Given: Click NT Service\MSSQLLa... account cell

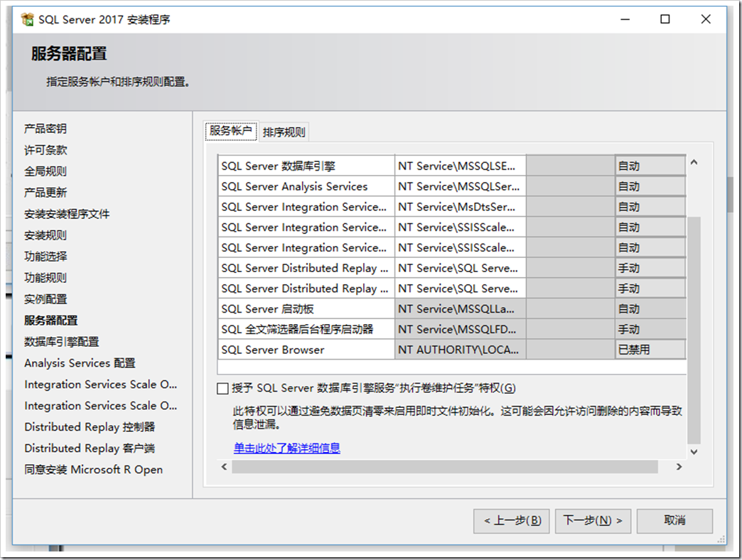Looking at the screenshot, I should tap(460, 309).
